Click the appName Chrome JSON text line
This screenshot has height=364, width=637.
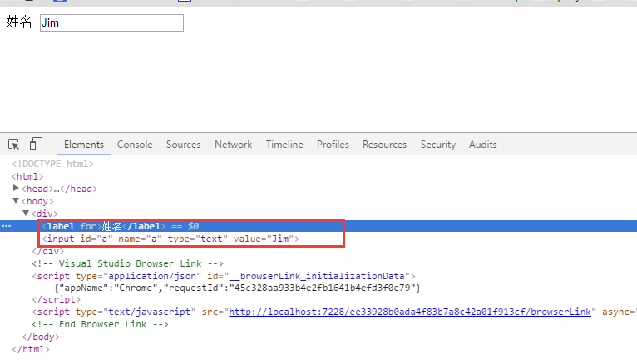tap(237, 288)
